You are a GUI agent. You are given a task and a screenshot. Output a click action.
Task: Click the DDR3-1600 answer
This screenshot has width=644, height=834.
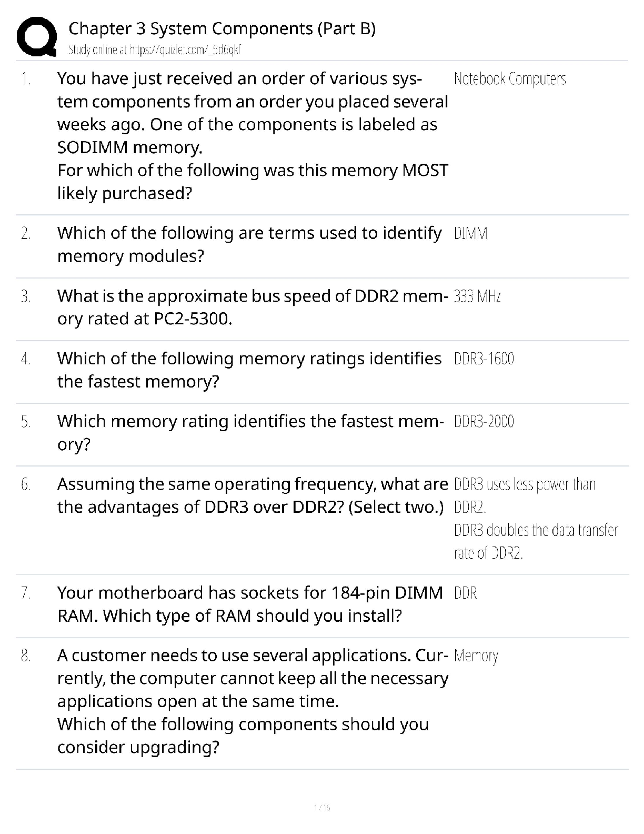pos(484,359)
